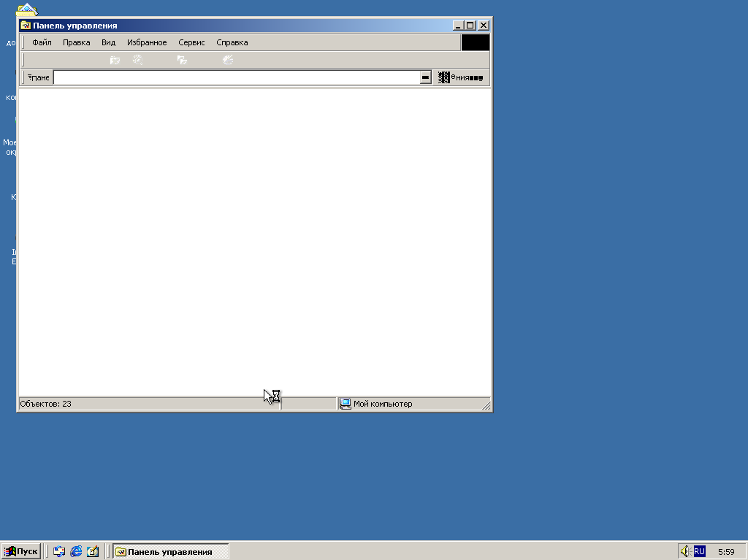Open the Файл menu
Screen dimensions: 748x560
(x=42, y=42)
